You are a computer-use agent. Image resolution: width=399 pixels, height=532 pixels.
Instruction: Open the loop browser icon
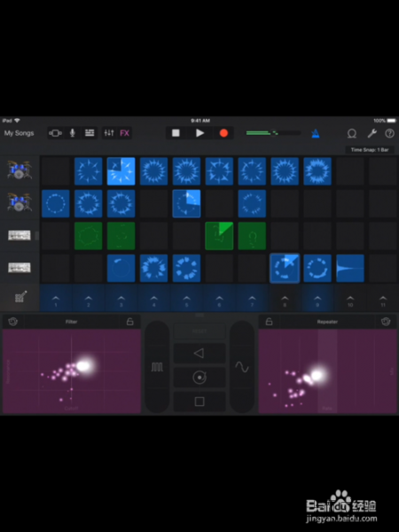click(352, 133)
